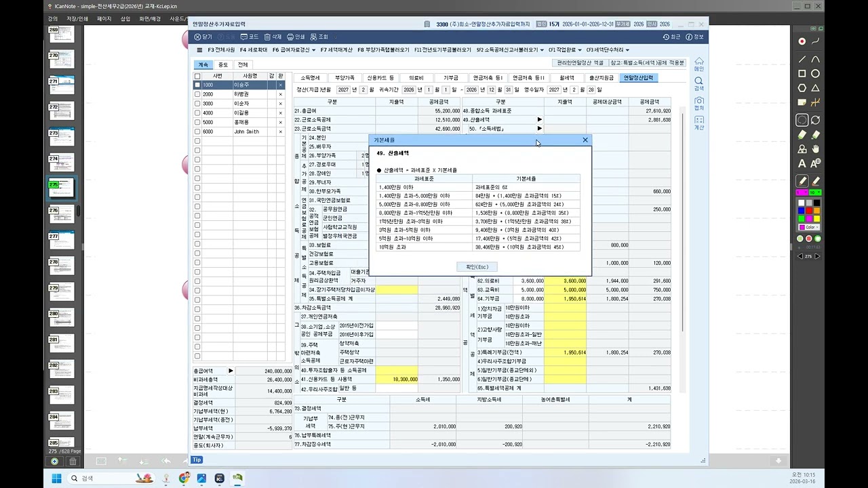Switch to the 소득명세 tab

(x=310, y=78)
